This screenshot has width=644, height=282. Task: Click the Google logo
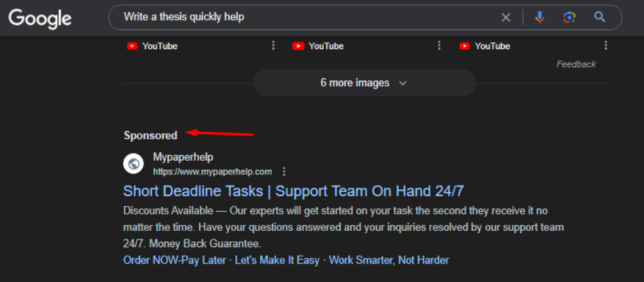pos(40,18)
